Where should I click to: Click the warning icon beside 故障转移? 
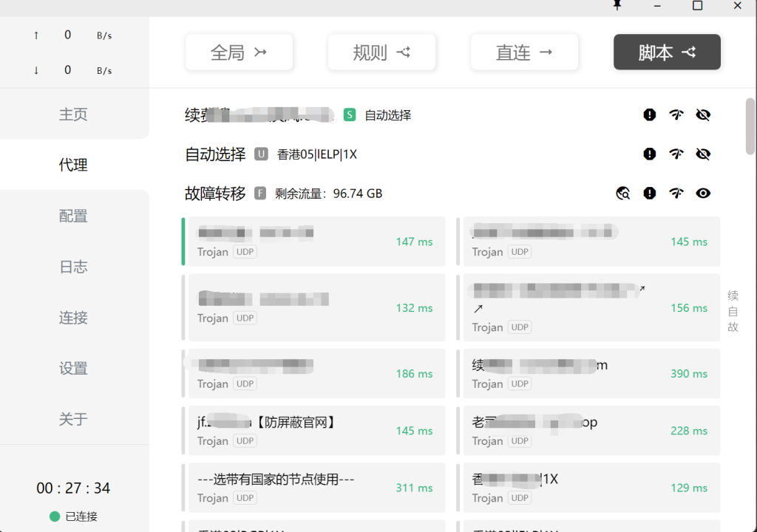pyautogui.click(x=649, y=193)
